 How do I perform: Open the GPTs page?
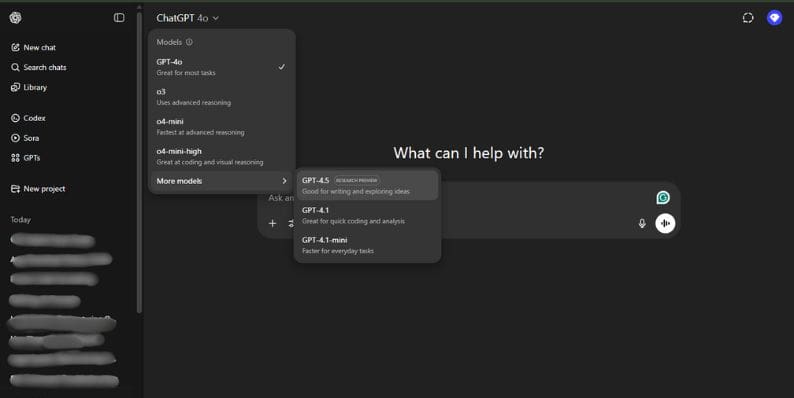pyautogui.click(x=25, y=158)
